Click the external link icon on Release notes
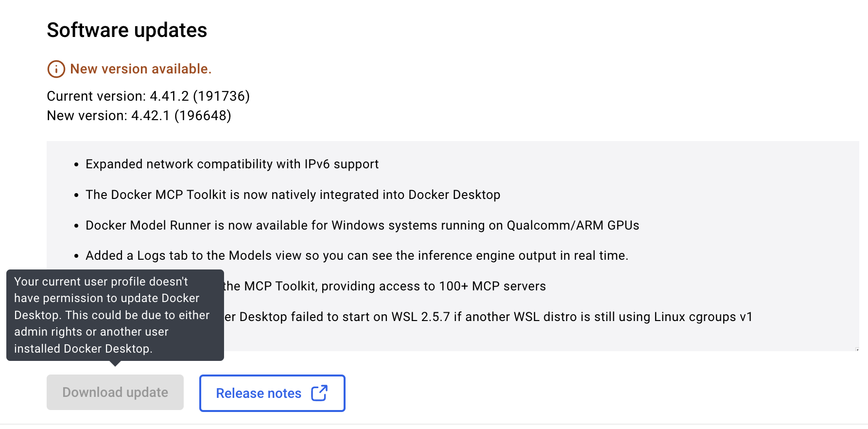Viewport: 868px width, 429px height. 319,393
